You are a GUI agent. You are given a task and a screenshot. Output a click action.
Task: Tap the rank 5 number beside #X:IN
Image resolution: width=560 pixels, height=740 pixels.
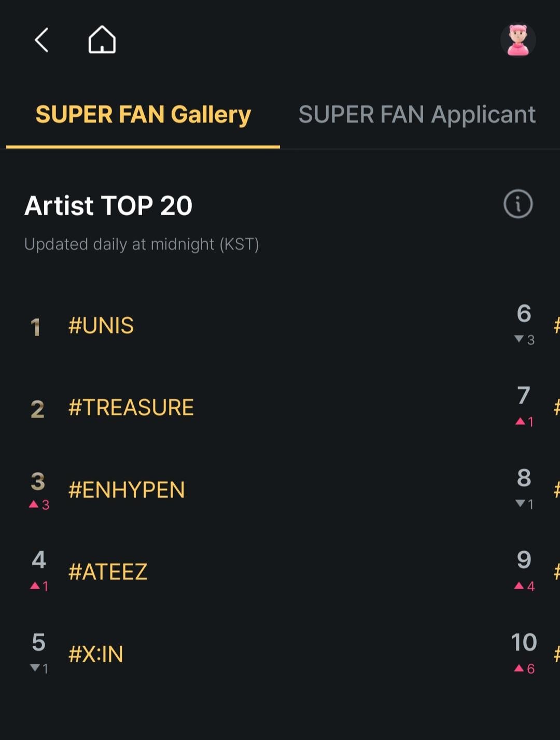tap(38, 643)
